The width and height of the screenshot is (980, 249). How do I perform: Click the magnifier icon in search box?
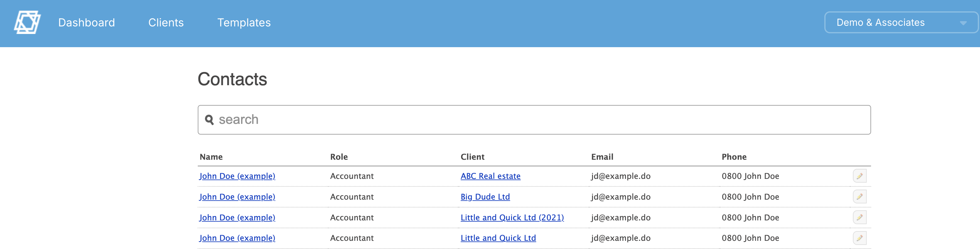point(209,120)
